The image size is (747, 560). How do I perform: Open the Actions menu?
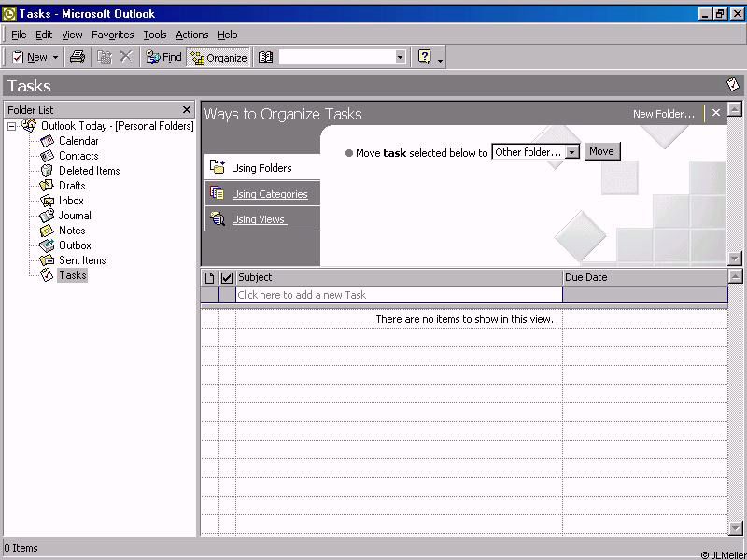(191, 35)
